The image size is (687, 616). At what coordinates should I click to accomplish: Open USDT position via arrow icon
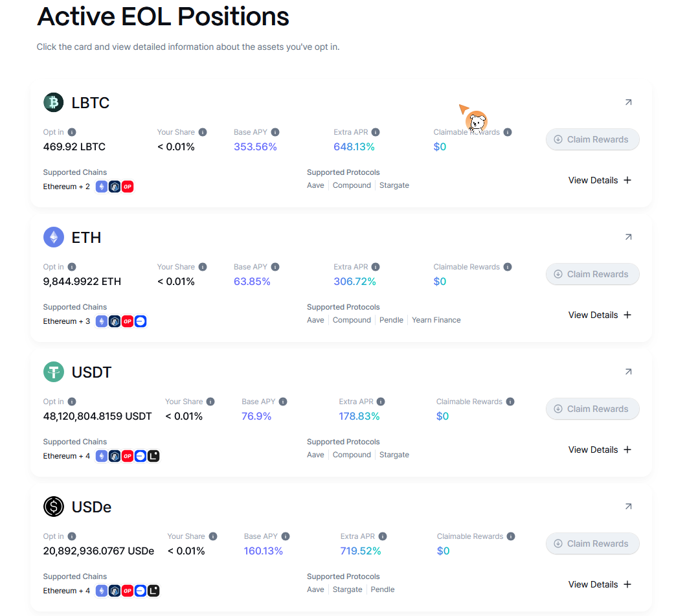coord(628,372)
